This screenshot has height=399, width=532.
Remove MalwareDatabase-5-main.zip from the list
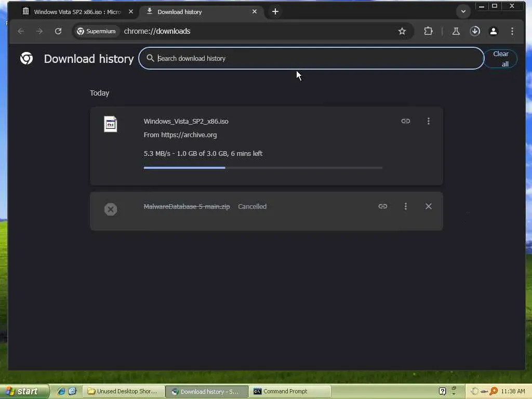[x=429, y=206]
